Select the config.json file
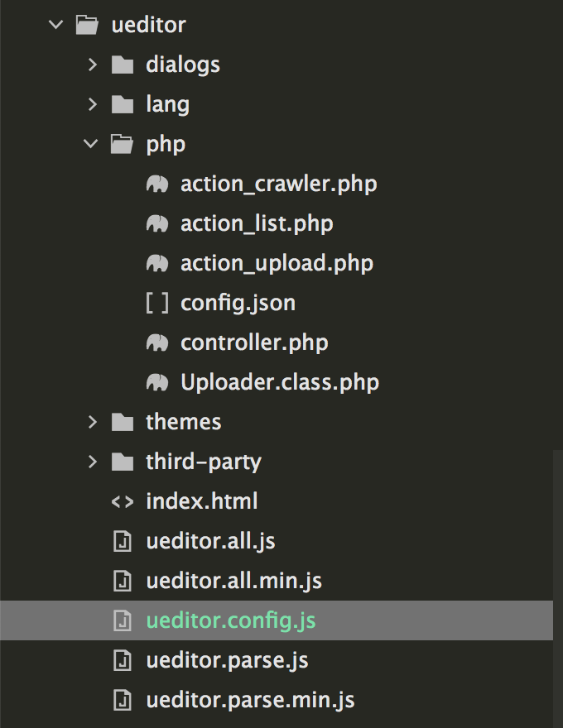 pos(238,303)
